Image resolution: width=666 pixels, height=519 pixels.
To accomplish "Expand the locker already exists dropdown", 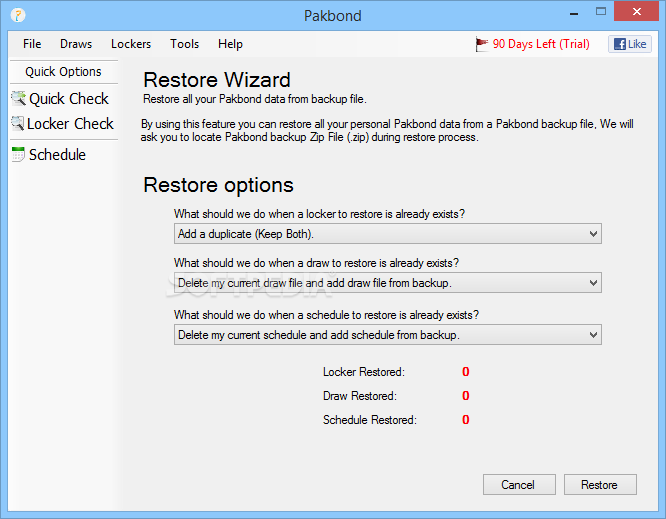I will (x=387, y=234).
